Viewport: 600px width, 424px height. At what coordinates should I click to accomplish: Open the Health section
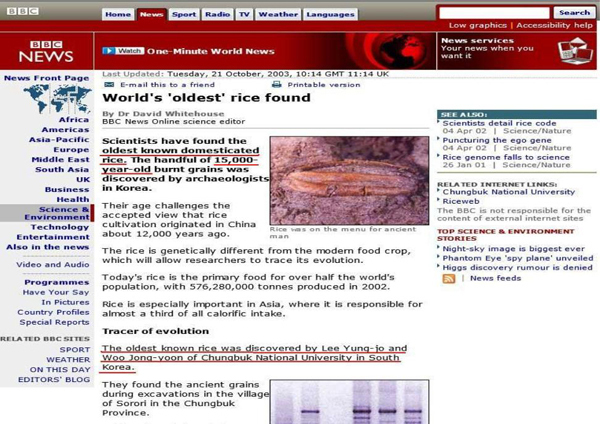[73, 199]
